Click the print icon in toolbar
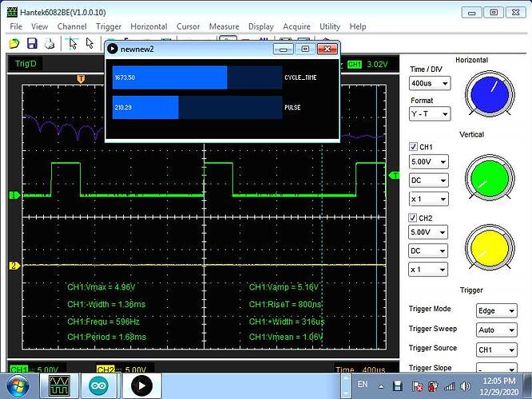The image size is (532, 399). click(50, 43)
